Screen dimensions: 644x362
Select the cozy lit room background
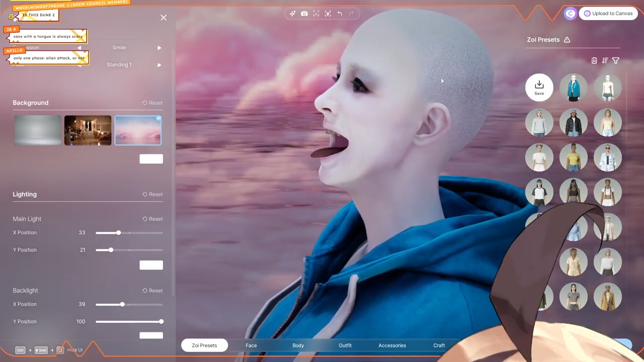click(x=88, y=130)
